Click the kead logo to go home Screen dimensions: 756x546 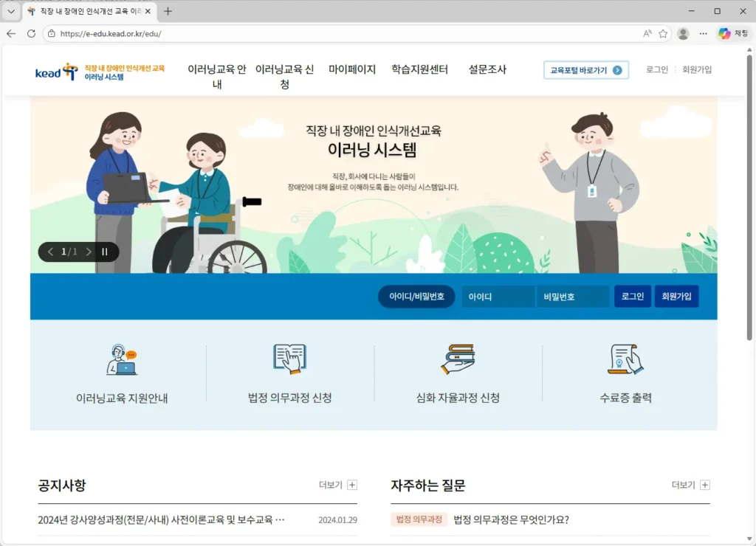coord(57,70)
